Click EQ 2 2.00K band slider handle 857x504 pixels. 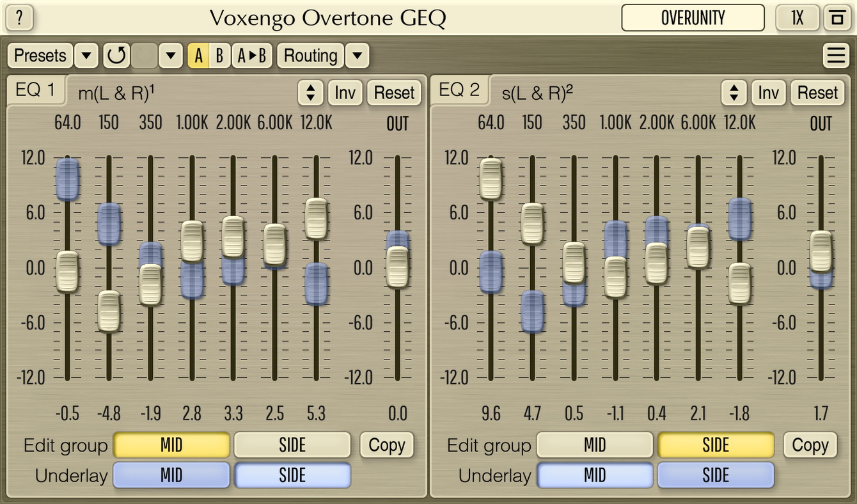coord(657,264)
